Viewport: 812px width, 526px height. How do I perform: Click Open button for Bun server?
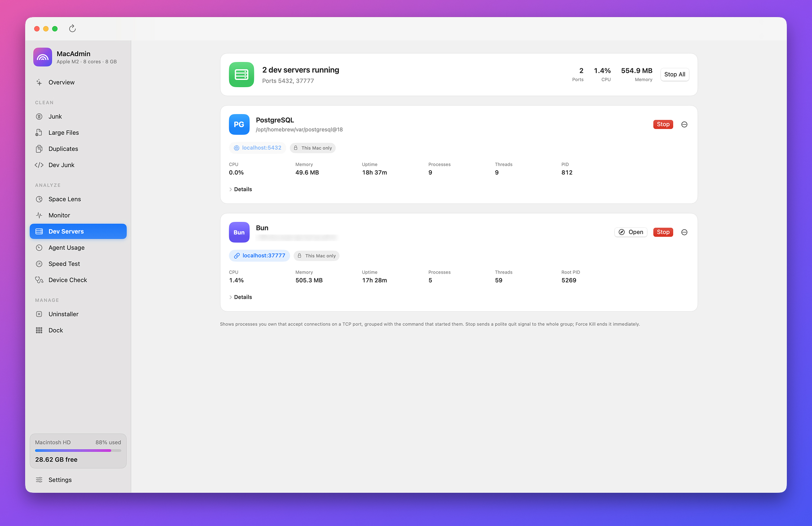tap(631, 232)
